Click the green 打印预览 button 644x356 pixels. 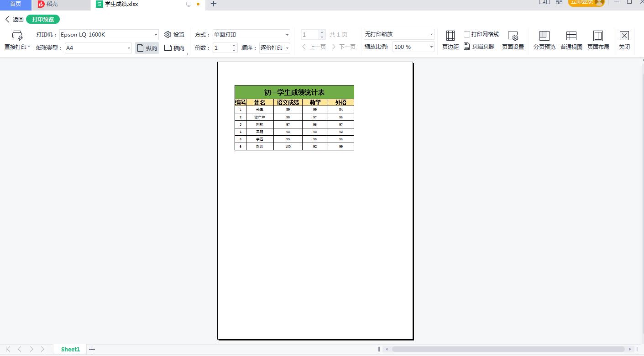point(43,20)
